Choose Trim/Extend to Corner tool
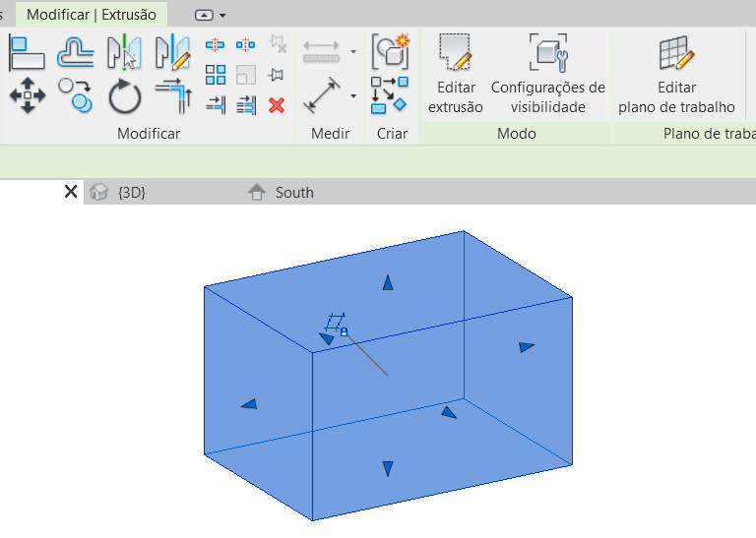 (x=172, y=96)
